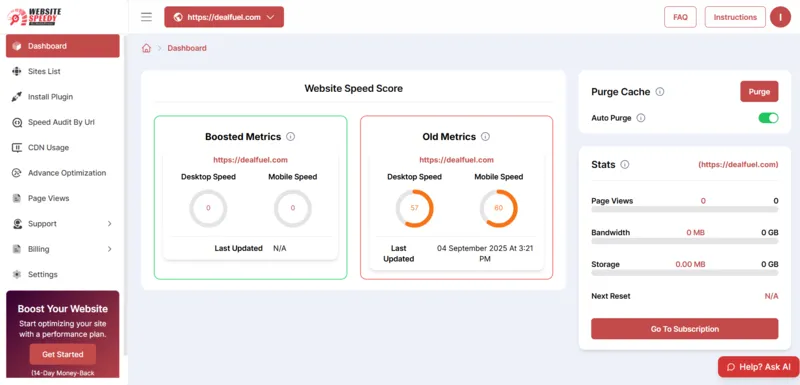Click the CDN Usage monitor icon
Viewport: 800px width, 385px height.
pyautogui.click(x=17, y=147)
